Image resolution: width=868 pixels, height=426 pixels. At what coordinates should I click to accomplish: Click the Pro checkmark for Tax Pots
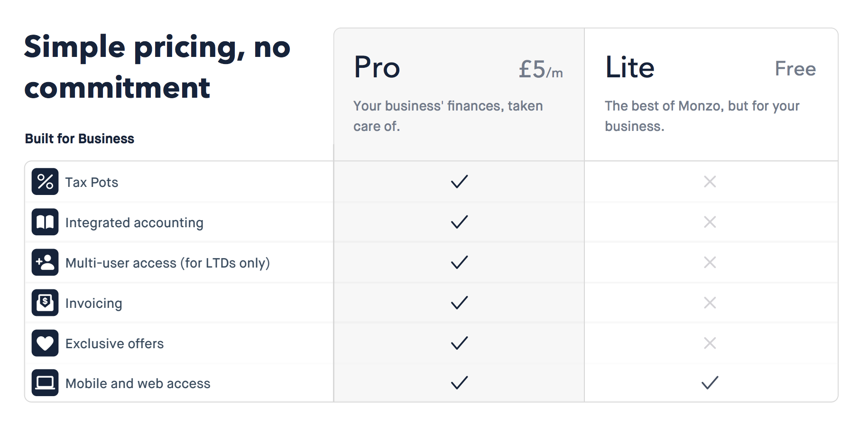(x=459, y=182)
